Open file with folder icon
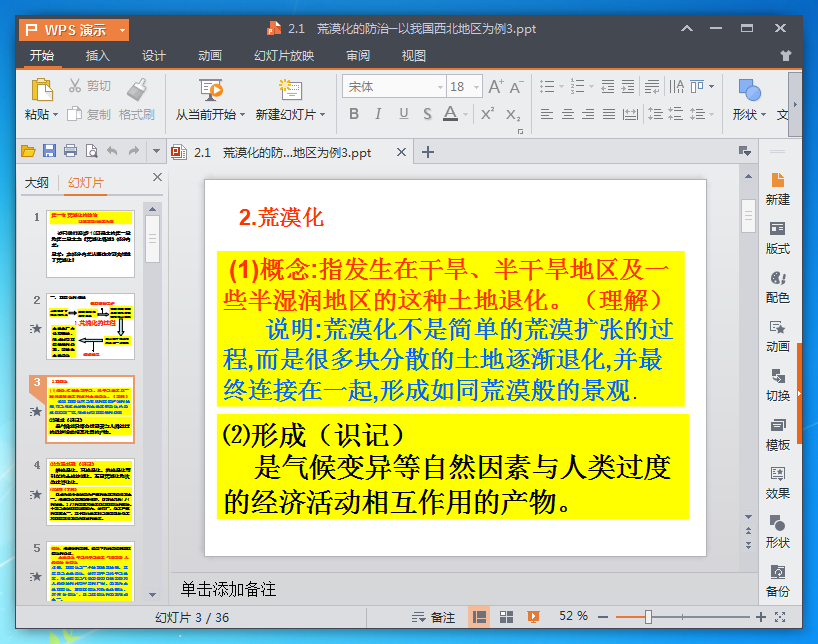This screenshot has height=644, width=818. (28, 151)
